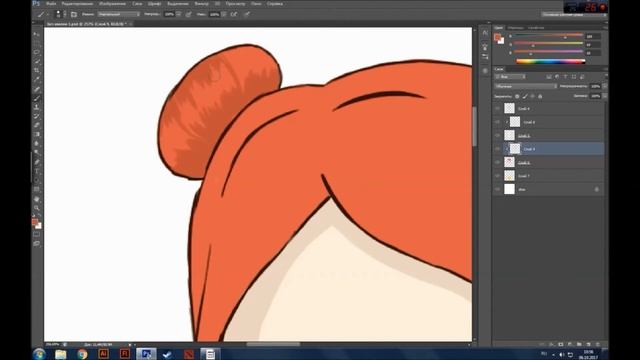Open the workspace switcher dropdown
The width and height of the screenshot is (640, 360).
[x=573, y=14]
